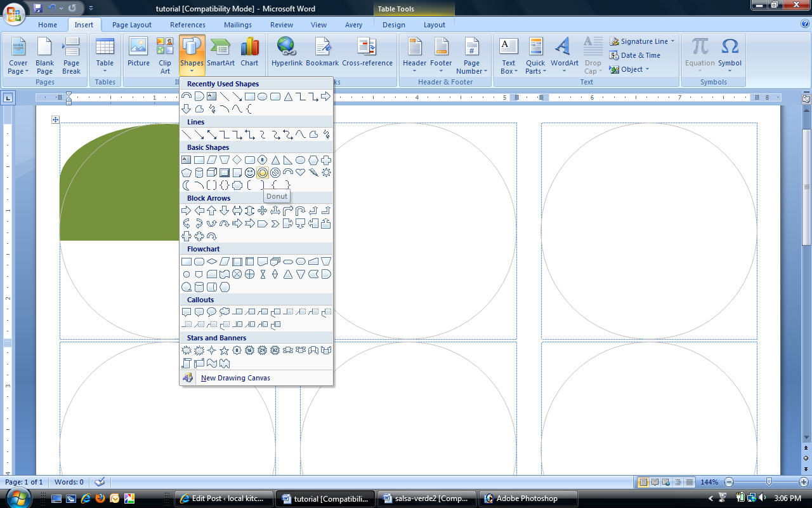This screenshot has height=508, width=812.
Task: Open the Page Layout tab
Action: pos(132,25)
